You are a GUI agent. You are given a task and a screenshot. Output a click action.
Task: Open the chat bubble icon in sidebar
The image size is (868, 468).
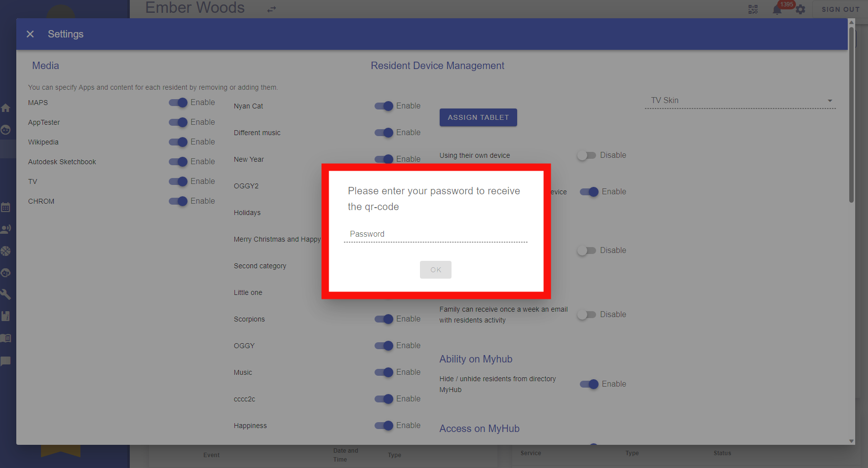coord(6,361)
